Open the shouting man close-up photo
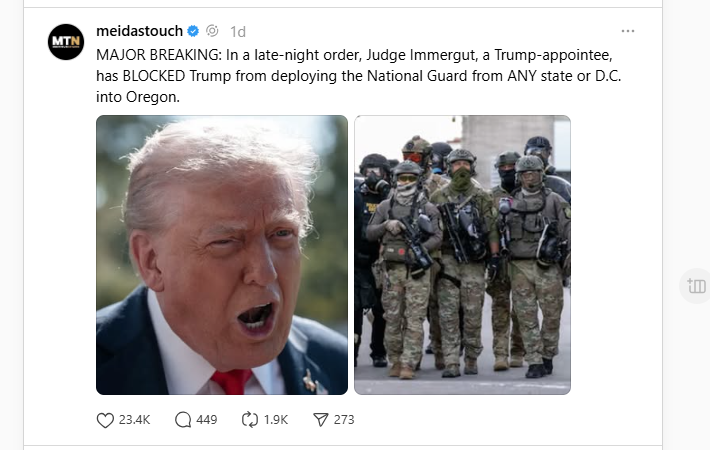 pos(222,255)
